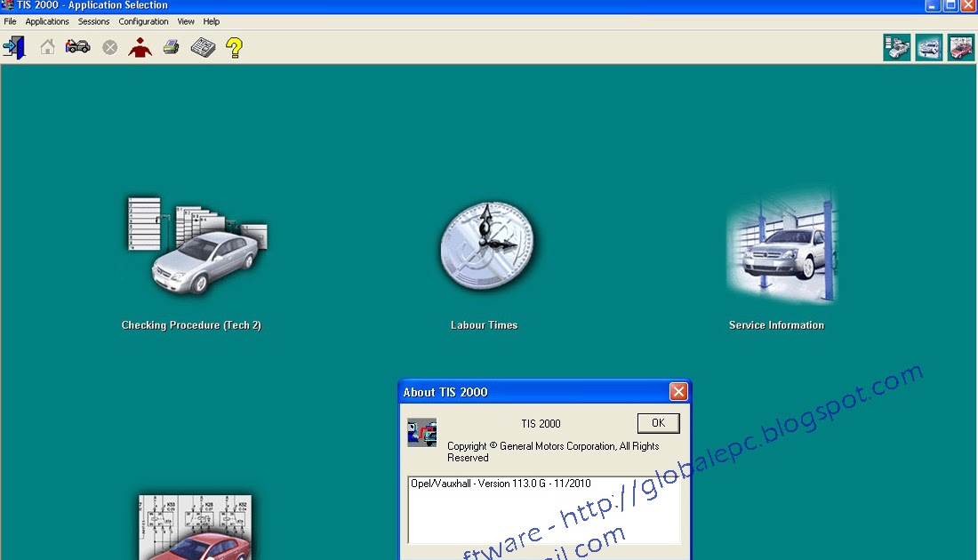The image size is (978, 560).
Task: Open the Help menu
Action: [212, 21]
